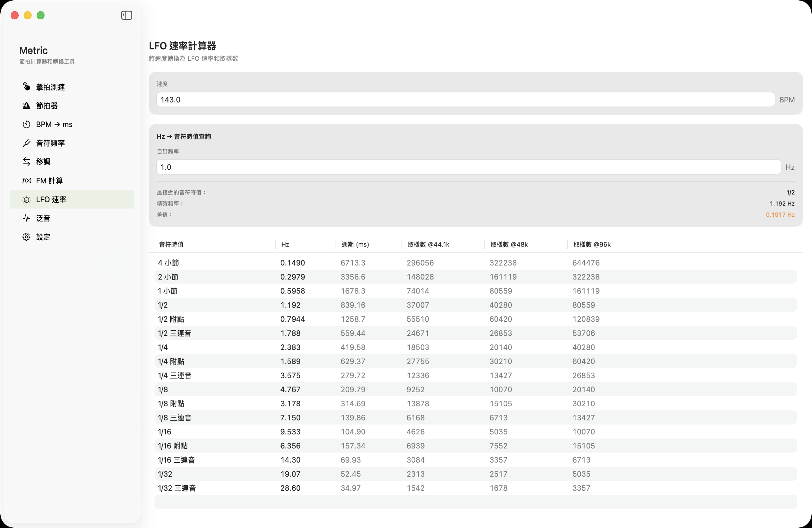812x528 pixels.
Task: Open 節拍器 metronome page
Action: tap(72, 105)
